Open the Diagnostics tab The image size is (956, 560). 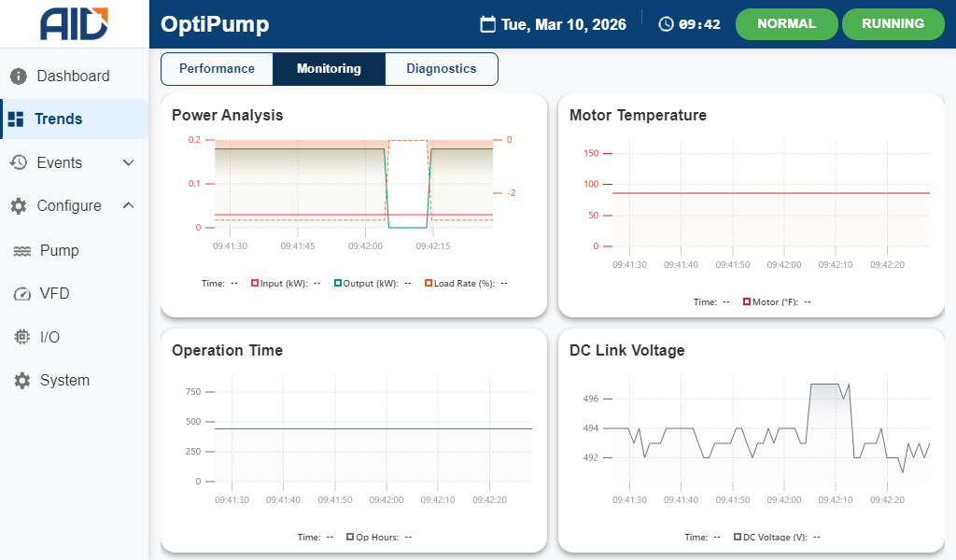441,69
